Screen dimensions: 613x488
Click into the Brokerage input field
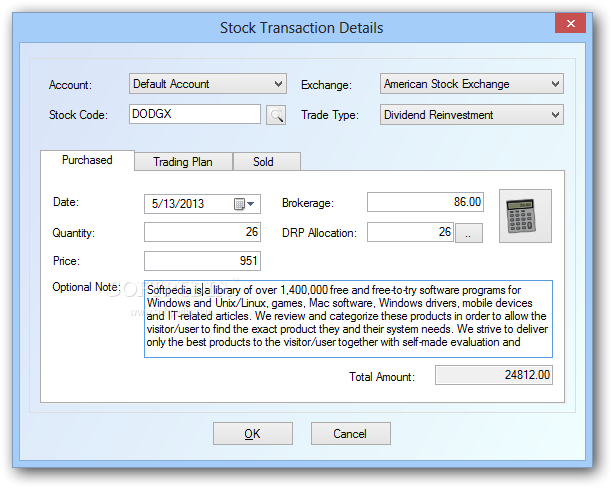click(425, 202)
